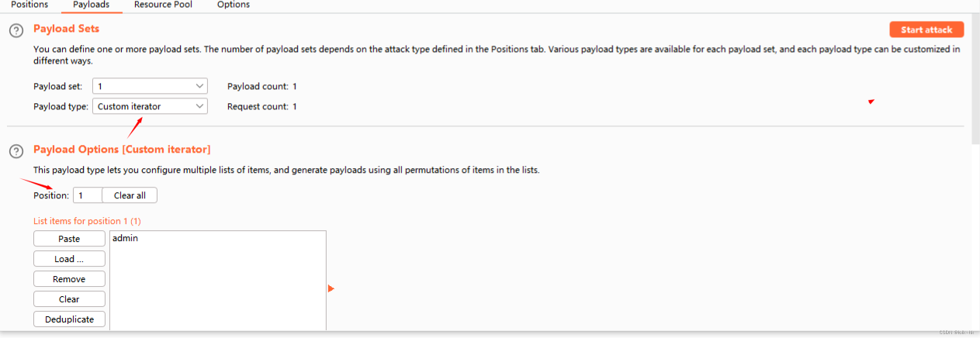Click the Paste button
The width and height of the screenshot is (980, 338).
pyautogui.click(x=69, y=239)
